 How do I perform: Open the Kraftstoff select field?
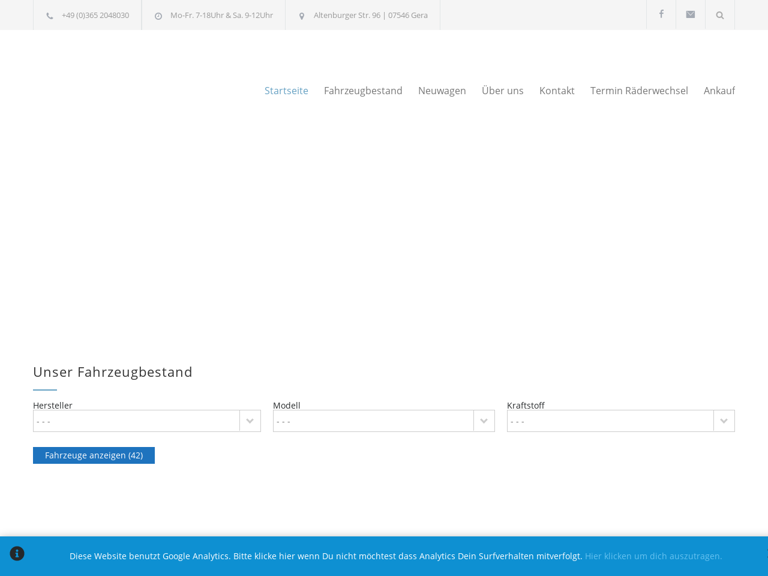coord(621,421)
